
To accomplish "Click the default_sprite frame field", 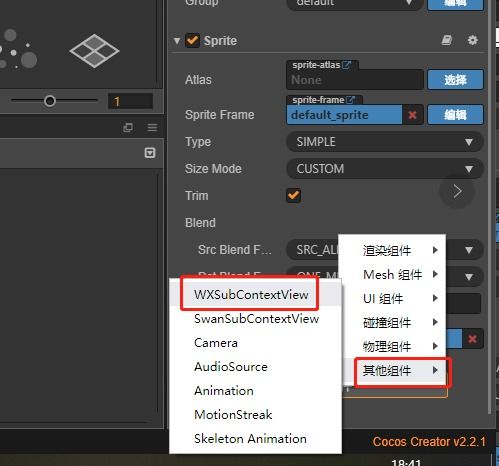I will [344, 115].
